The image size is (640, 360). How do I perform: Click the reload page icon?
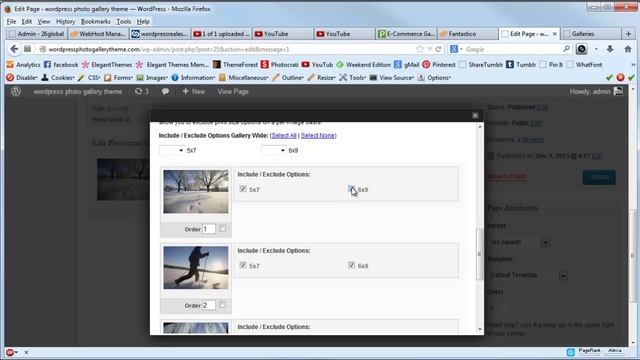pos(438,49)
